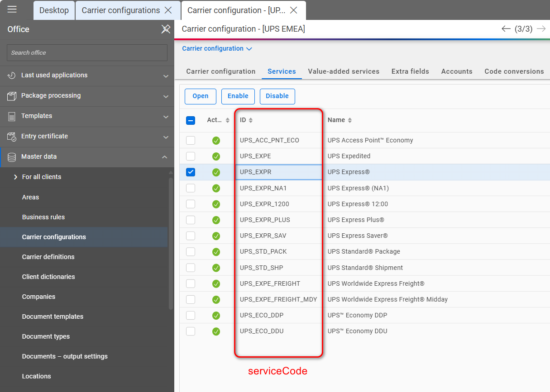Open the Code conversions tab
Screen dimensions: 550x392
514,71
